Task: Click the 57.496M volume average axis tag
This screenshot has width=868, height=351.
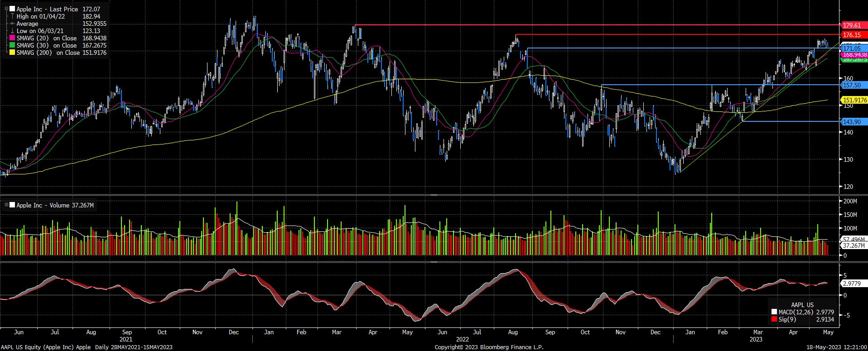Action: pos(853,239)
